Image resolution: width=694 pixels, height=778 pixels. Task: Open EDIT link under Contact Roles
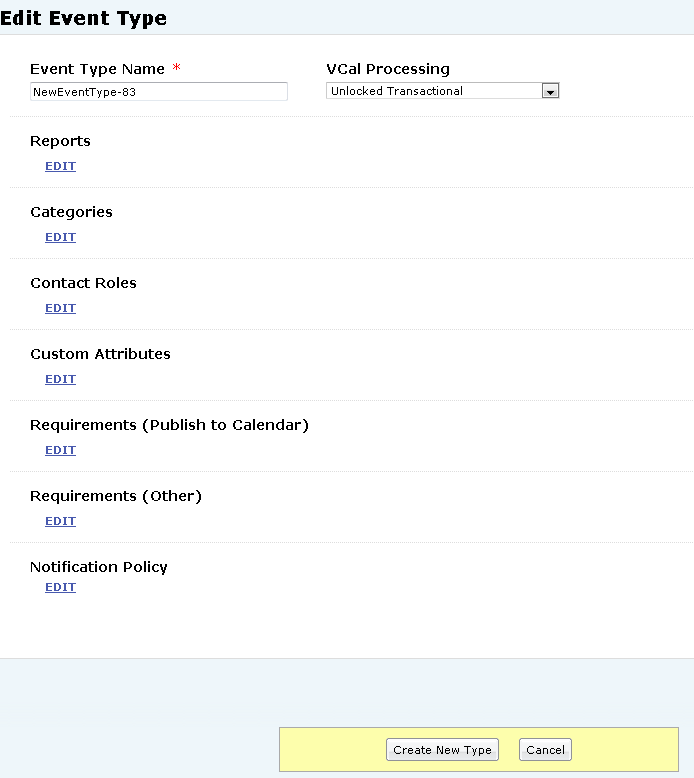(61, 308)
